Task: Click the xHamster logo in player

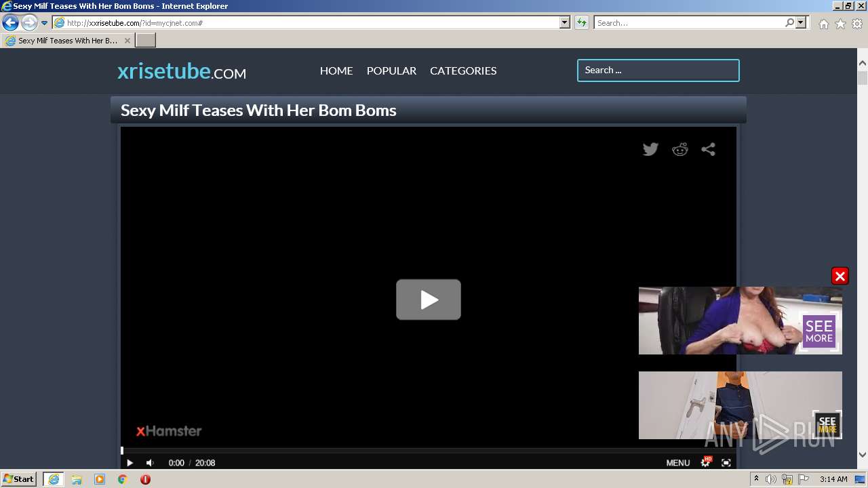Action: [x=169, y=430]
